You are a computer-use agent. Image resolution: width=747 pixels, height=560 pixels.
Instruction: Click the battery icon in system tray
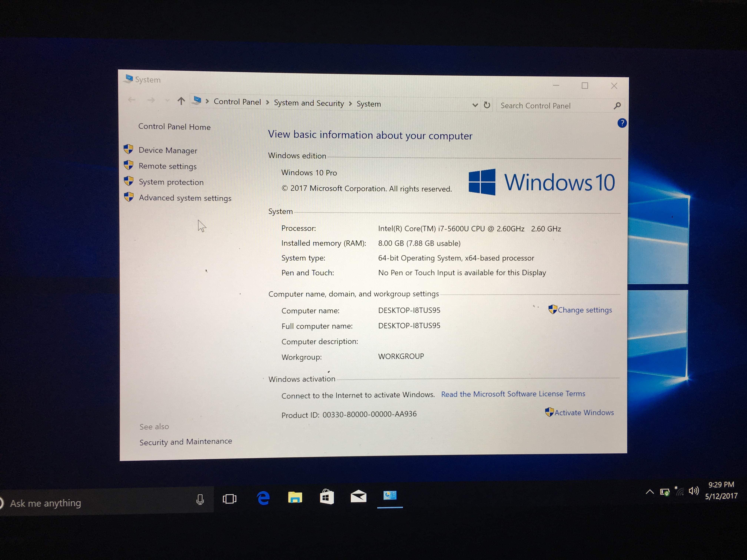[x=665, y=492]
